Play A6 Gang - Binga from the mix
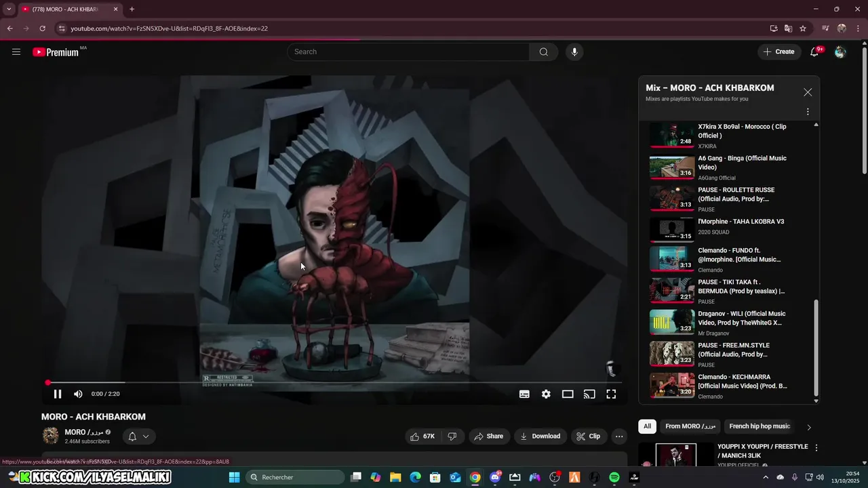 [x=728, y=167]
